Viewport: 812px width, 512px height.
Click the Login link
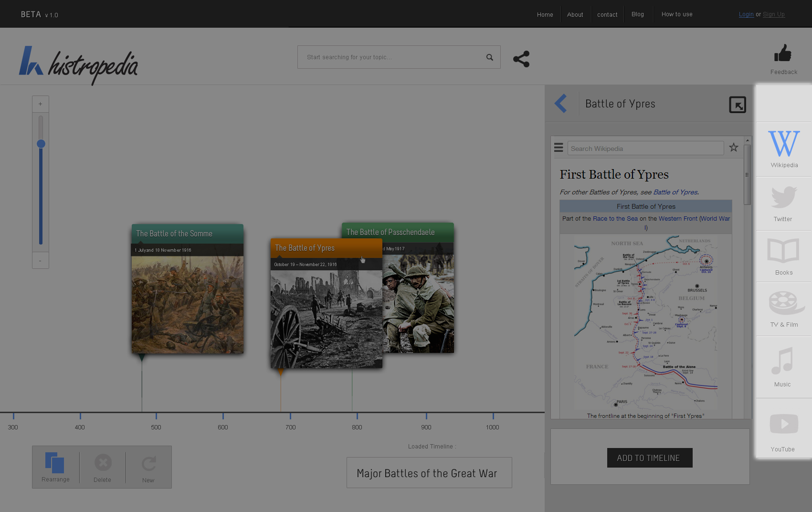(x=746, y=14)
